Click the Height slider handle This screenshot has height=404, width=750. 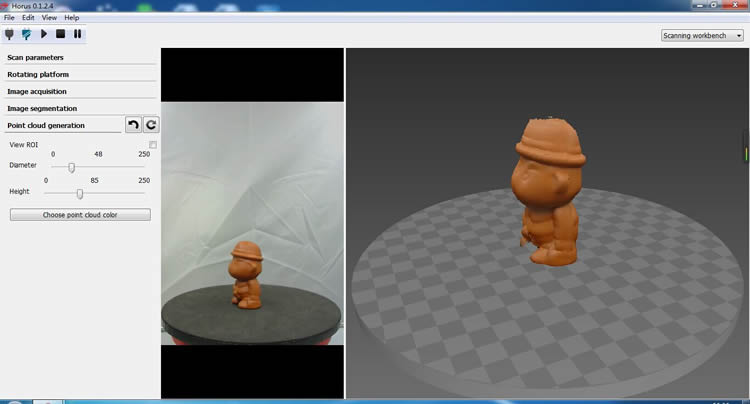click(80, 194)
